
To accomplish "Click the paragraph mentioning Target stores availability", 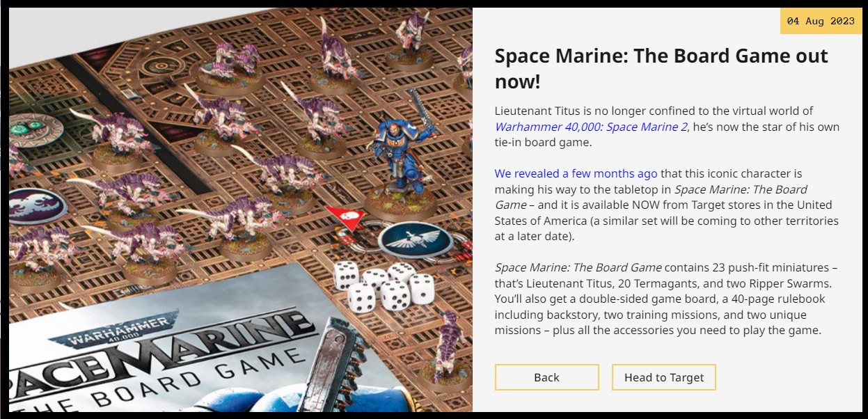I will 667,205.
